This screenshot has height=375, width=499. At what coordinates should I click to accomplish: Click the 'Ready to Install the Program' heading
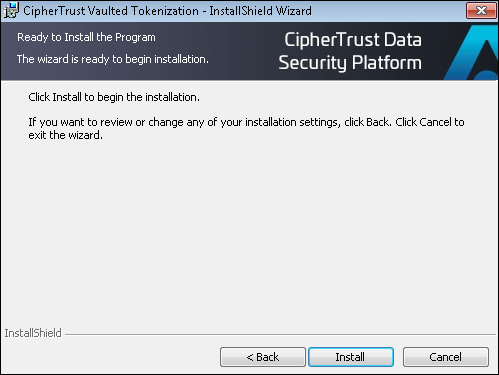pos(86,37)
